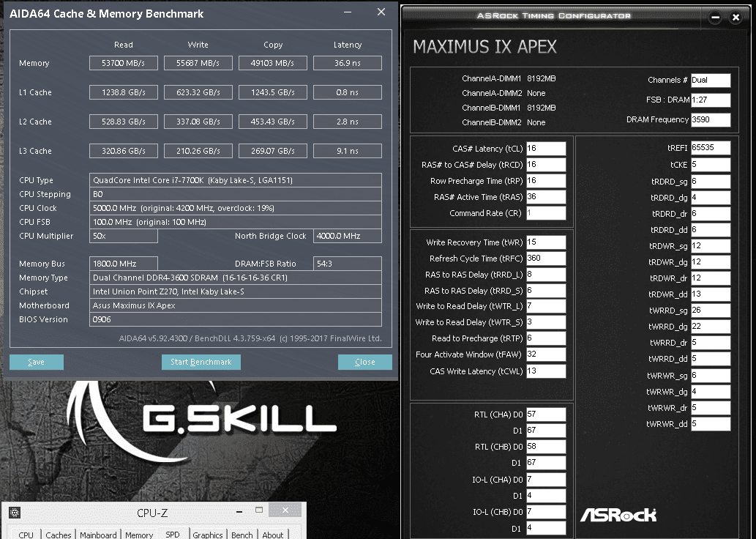Click the Channels # field showing Dual

pyautogui.click(x=711, y=80)
